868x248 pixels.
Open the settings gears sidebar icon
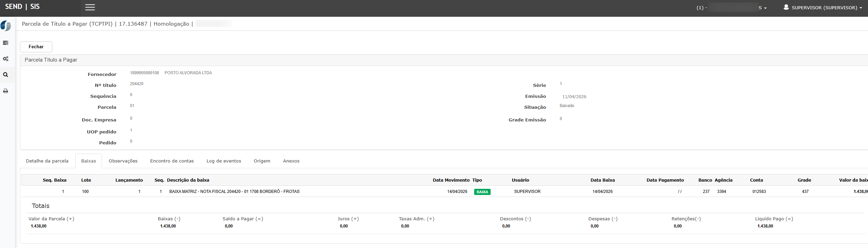click(x=5, y=59)
